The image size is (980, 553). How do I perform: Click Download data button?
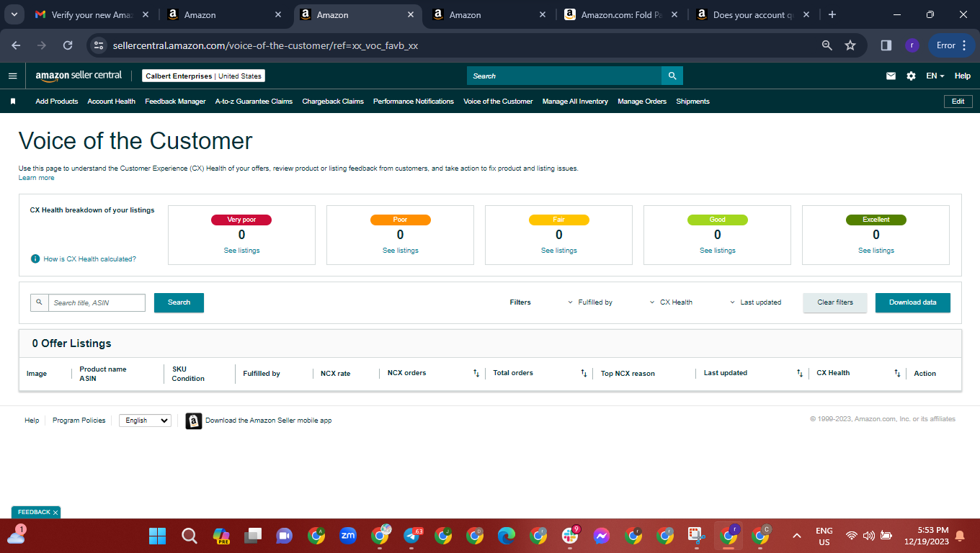coord(913,302)
